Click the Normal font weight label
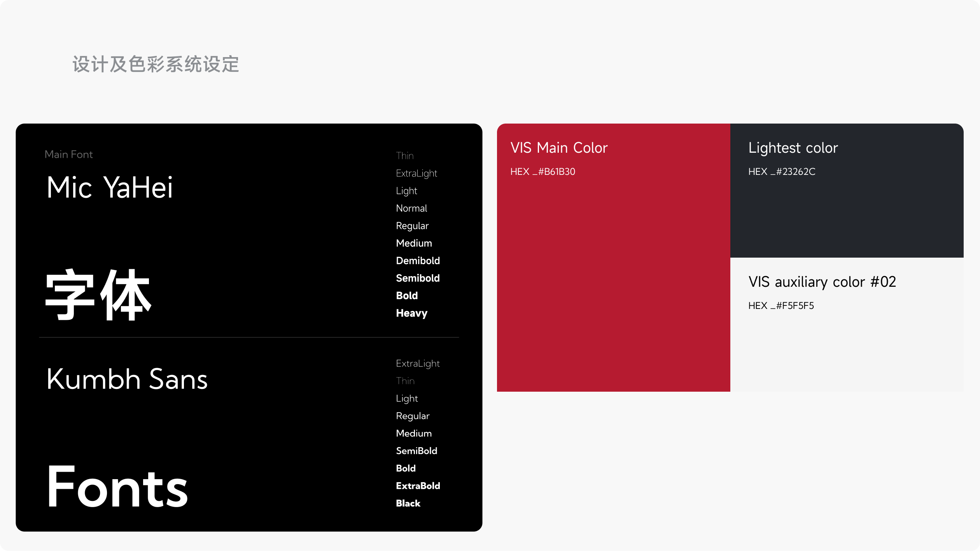Screen dimensions: 980x551 [411, 208]
